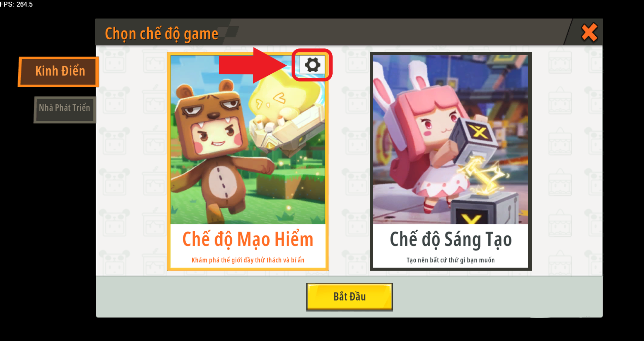Select the Chế độ Mạo Hiểm title
This screenshot has height=341, width=644.
(x=248, y=239)
